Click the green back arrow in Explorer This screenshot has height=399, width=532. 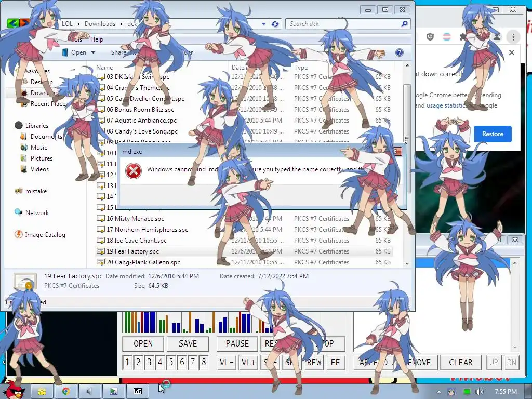(x=12, y=23)
